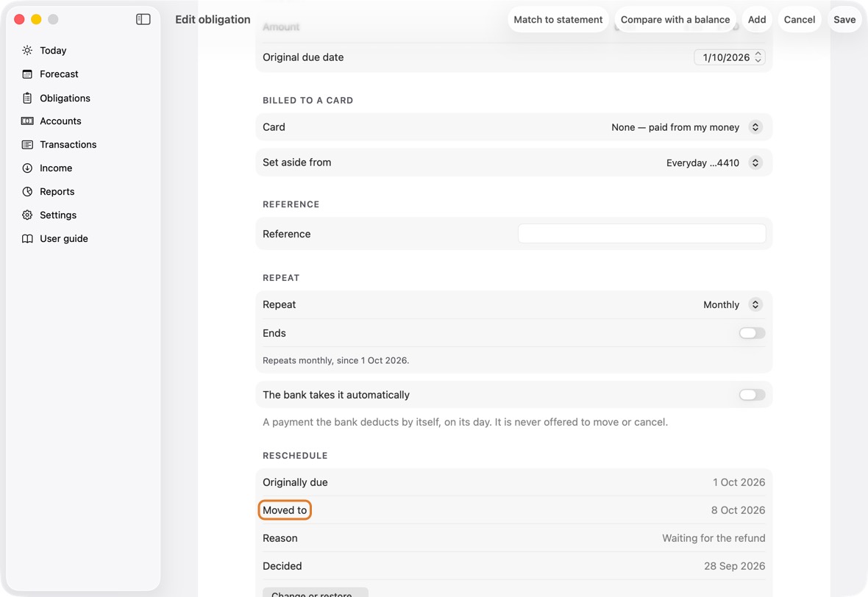Click the '28 Sep 2026' decided date
Viewport: 868px width, 597px height.
[735, 566]
